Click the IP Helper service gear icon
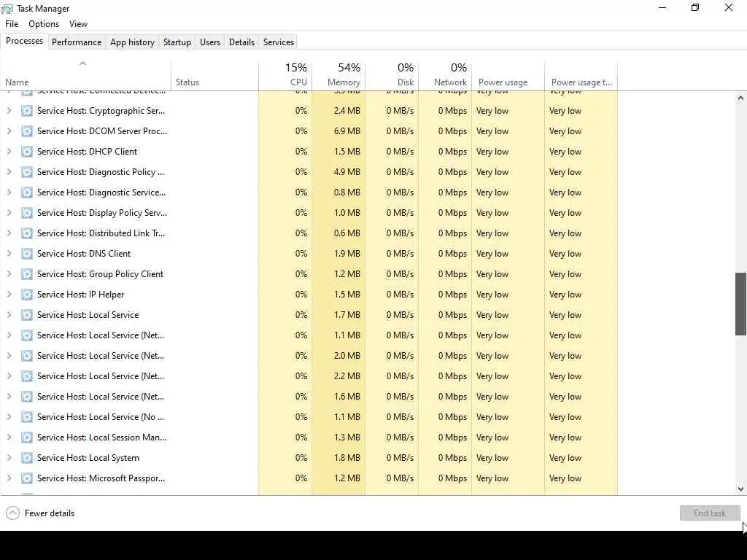 click(x=27, y=295)
